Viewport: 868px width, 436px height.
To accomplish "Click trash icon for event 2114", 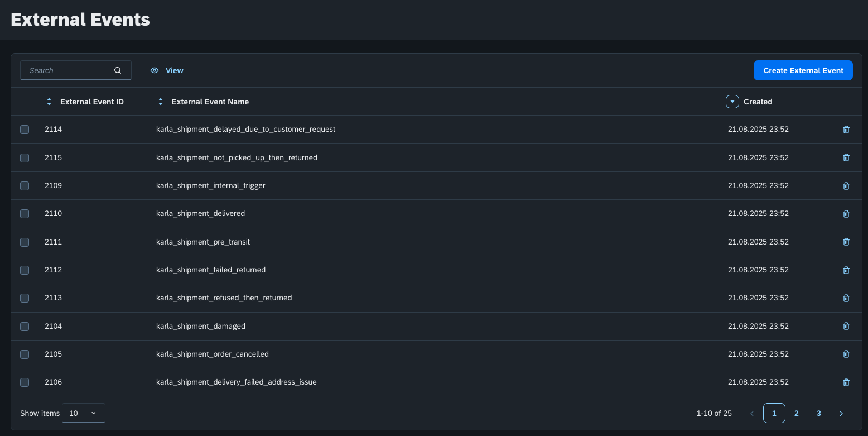I will point(846,130).
